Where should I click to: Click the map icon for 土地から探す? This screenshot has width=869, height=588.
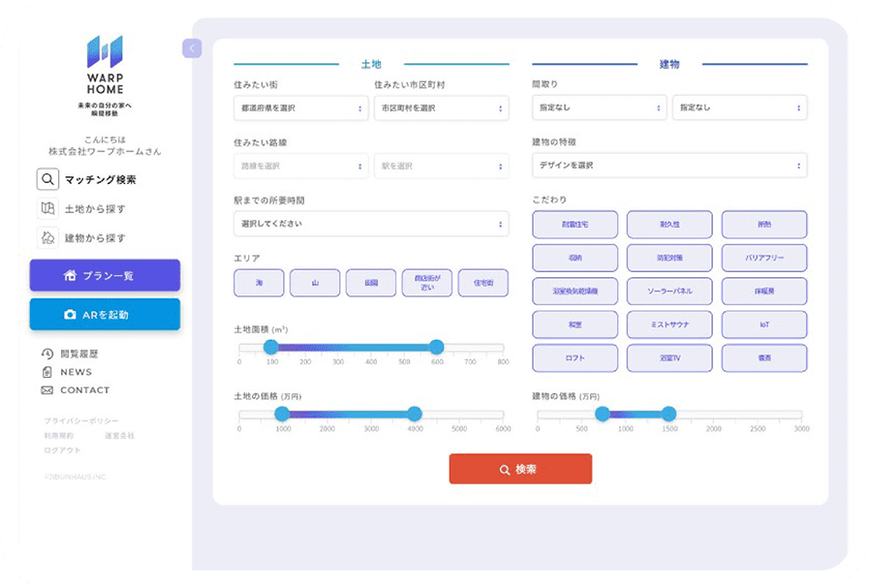tap(47, 208)
